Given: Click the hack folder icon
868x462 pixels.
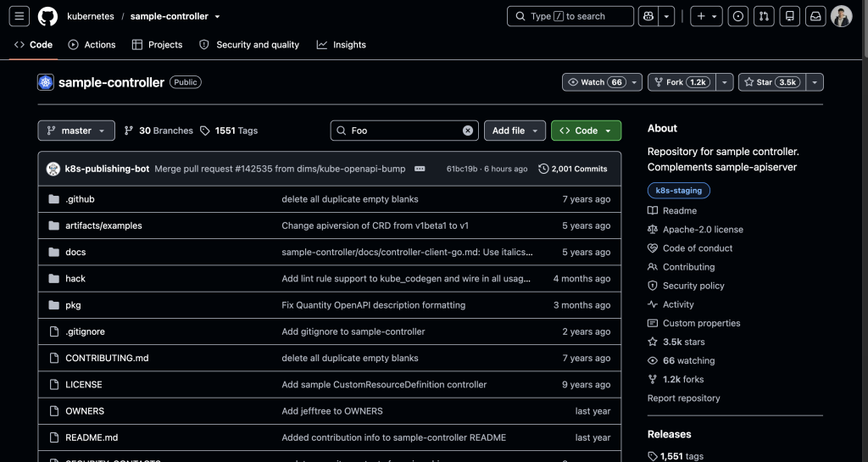Looking at the screenshot, I should coord(53,279).
